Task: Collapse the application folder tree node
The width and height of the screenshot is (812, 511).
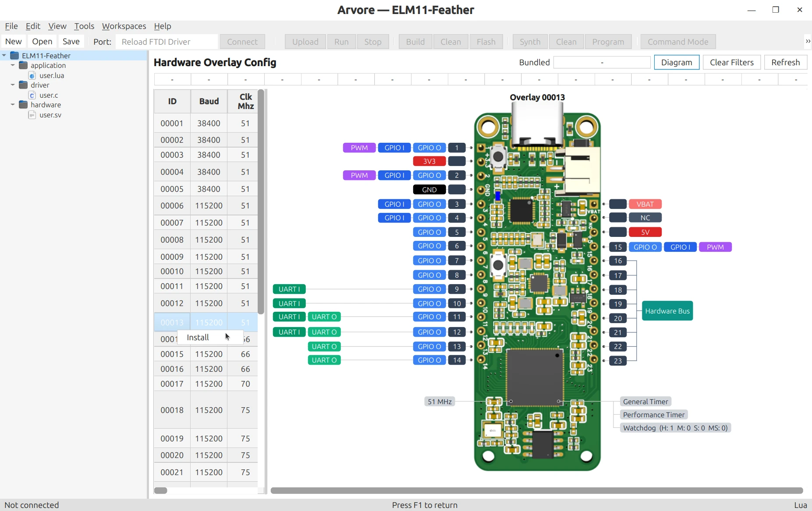Action: [13, 65]
